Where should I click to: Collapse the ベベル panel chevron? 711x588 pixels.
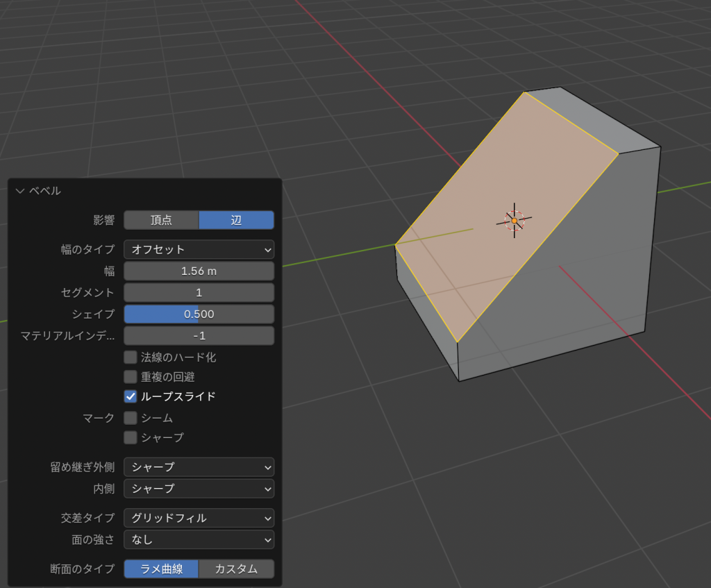tap(19, 191)
